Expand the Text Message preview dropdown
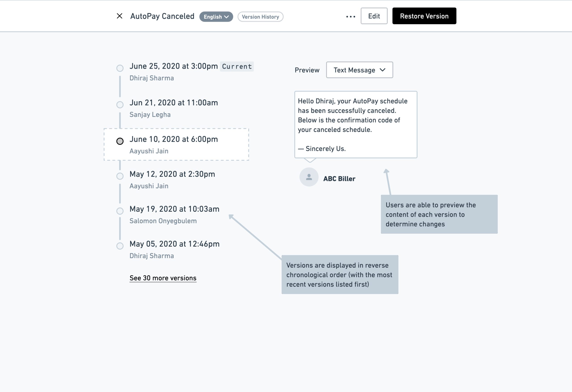This screenshot has width=572, height=392. click(359, 70)
